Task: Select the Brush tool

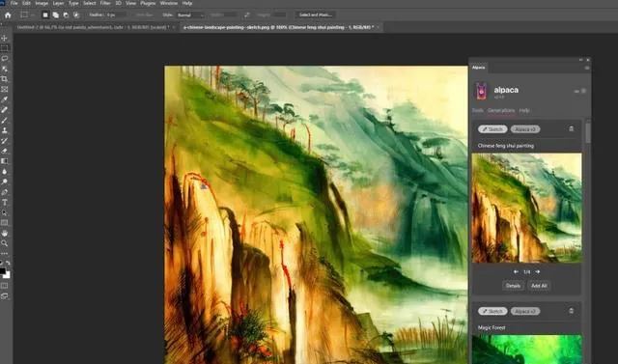Action: pyautogui.click(x=4, y=120)
